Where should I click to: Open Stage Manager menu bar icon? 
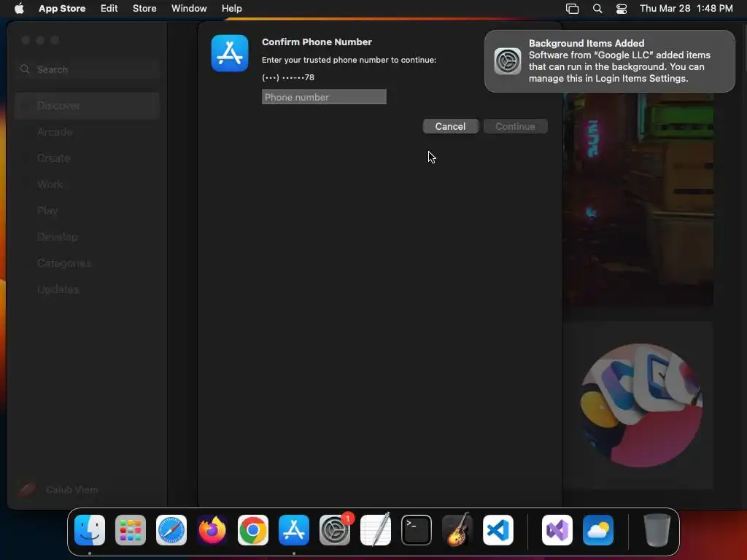[572, 9]
